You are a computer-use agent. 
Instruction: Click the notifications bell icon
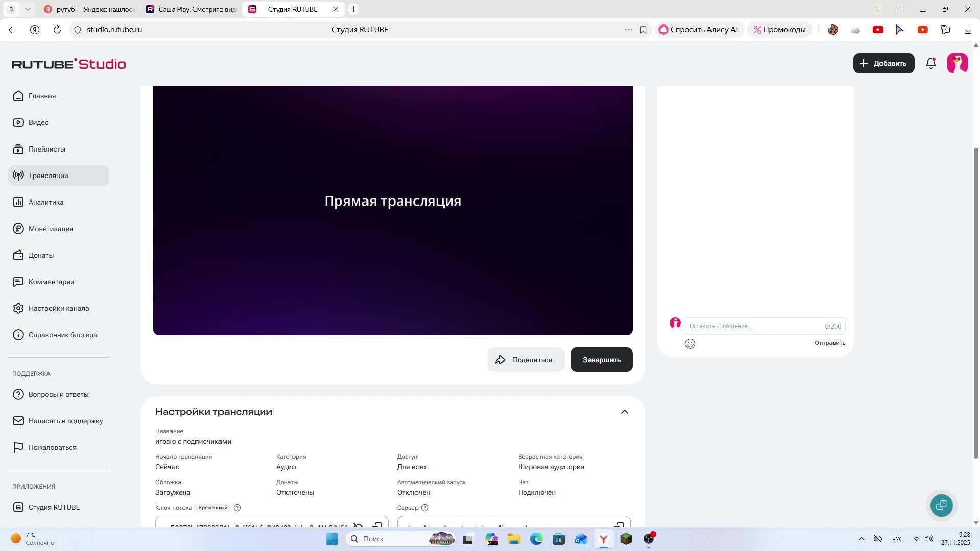[x=931, y=63]
